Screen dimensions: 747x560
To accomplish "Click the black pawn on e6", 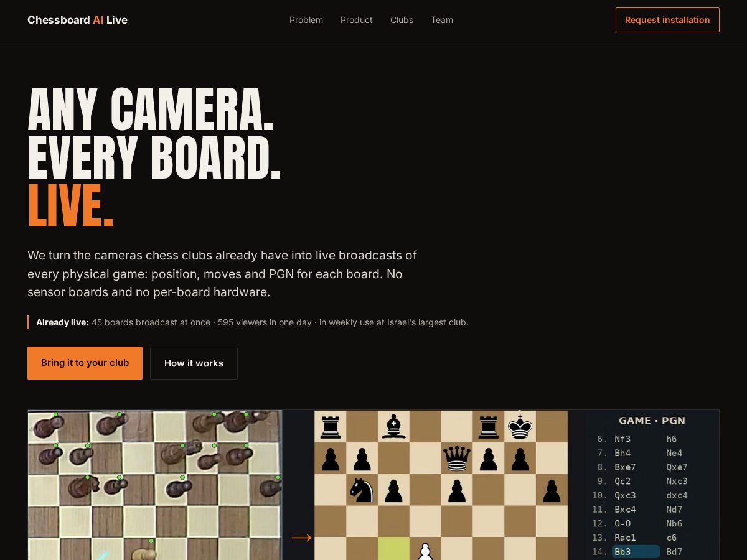I will [x=457, y=492].
